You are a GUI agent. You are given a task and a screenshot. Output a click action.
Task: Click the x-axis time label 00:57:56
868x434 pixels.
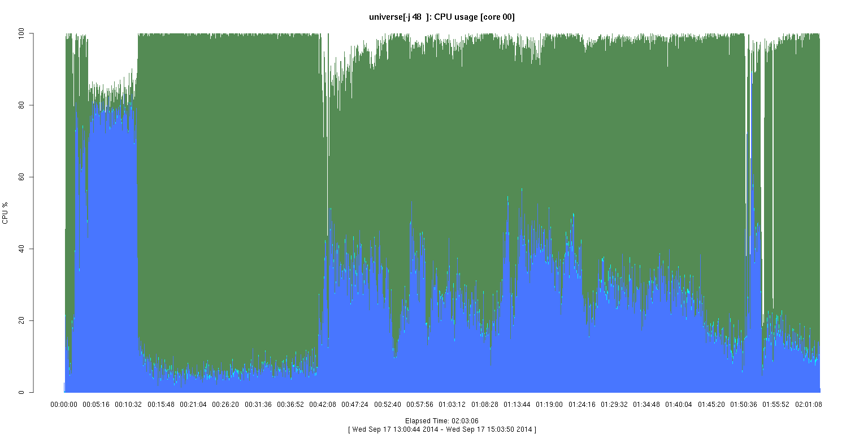(420, 405)
